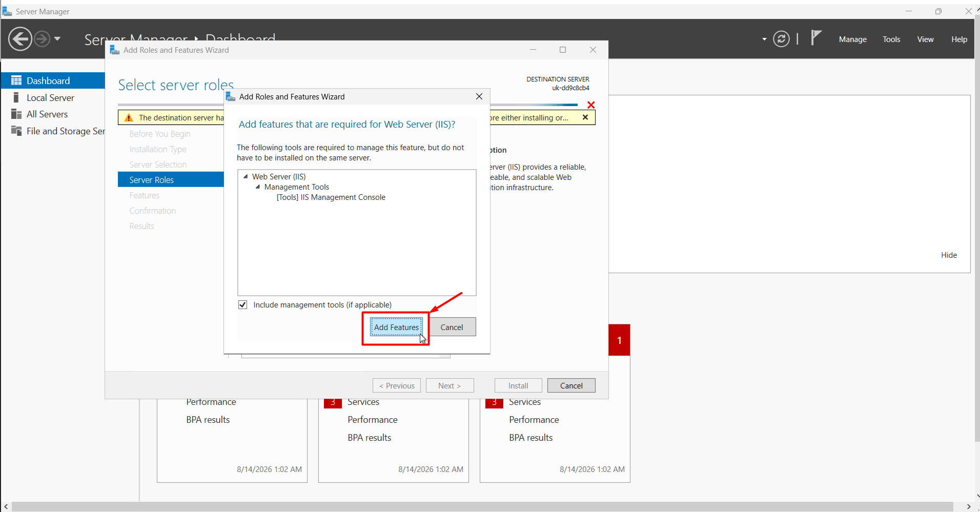Click the Install button in wizard
Viewport: 980px width, 512px height.
point(518,385)
